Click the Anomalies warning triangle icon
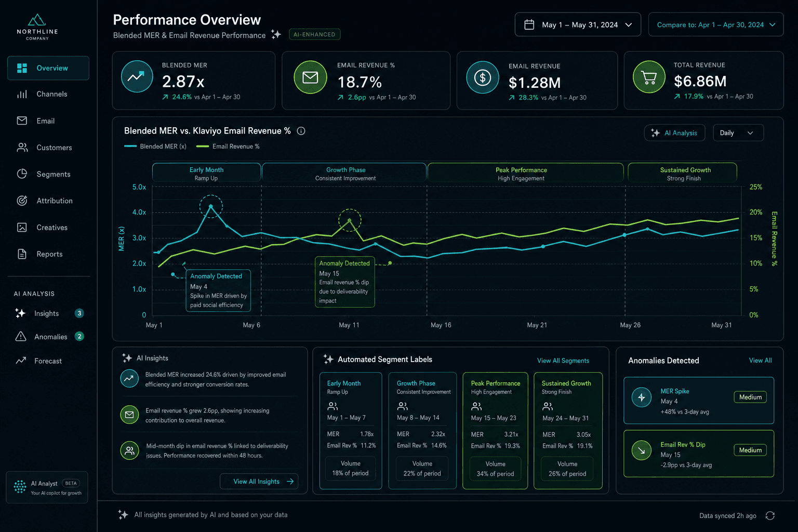The width and height of the screenshot is (798, 532). tap(21, 337)
